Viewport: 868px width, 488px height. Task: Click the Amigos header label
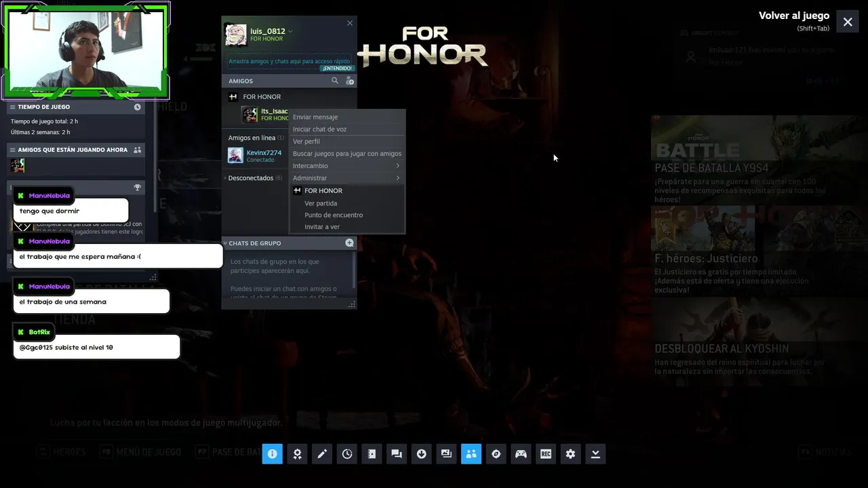click(x=241, y=81)
